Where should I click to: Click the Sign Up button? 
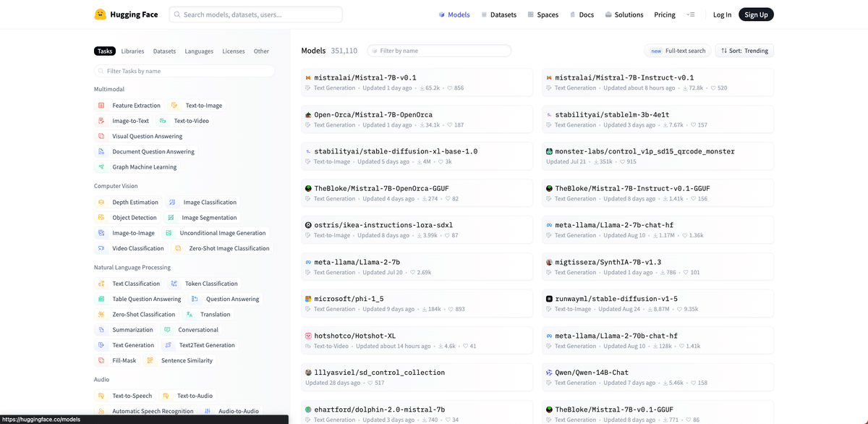[x=756, y=14]
